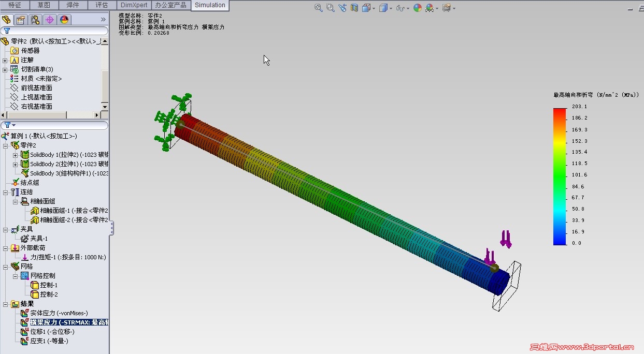Open the study tree filter dropdown arrow
This screenshot has width=644, height=354.
tap(13, 125)
